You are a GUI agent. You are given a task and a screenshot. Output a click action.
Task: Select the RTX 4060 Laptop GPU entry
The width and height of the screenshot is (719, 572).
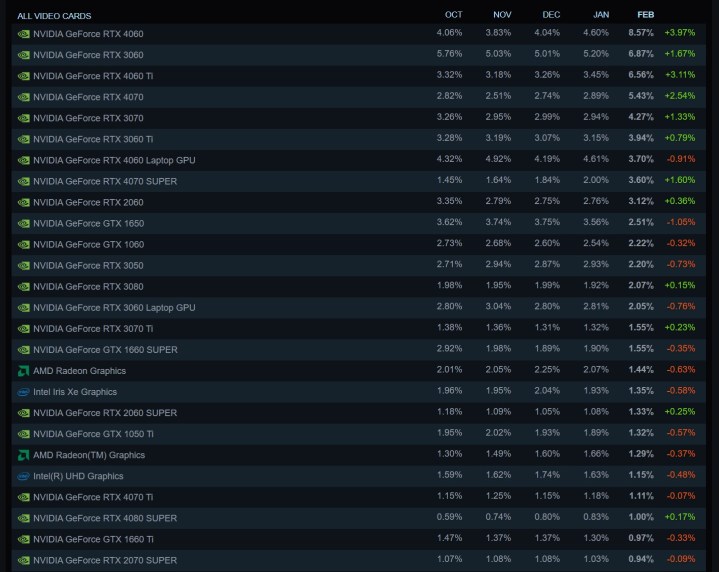click(114, 159)
